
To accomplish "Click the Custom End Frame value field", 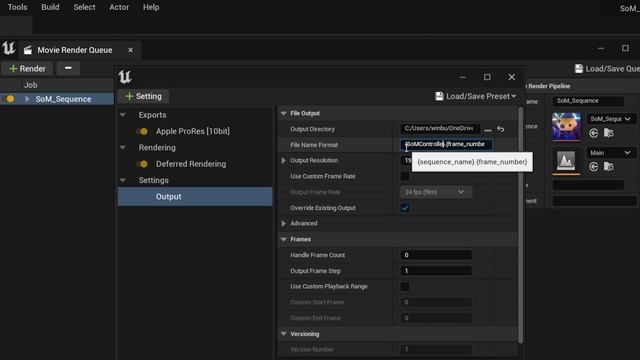I will pyautogui.click(x=436, y=318).
